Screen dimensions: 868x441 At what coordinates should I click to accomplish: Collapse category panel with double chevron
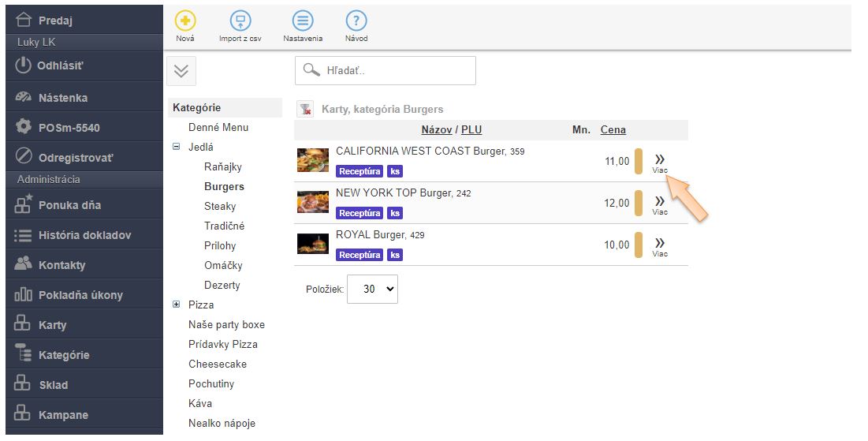pos(181,71)
